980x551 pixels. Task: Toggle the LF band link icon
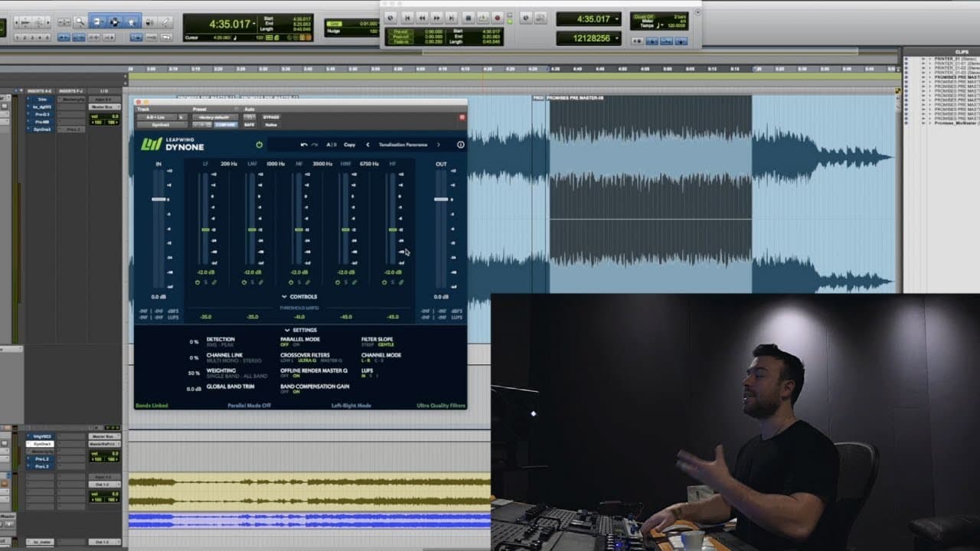pos(214,282)
